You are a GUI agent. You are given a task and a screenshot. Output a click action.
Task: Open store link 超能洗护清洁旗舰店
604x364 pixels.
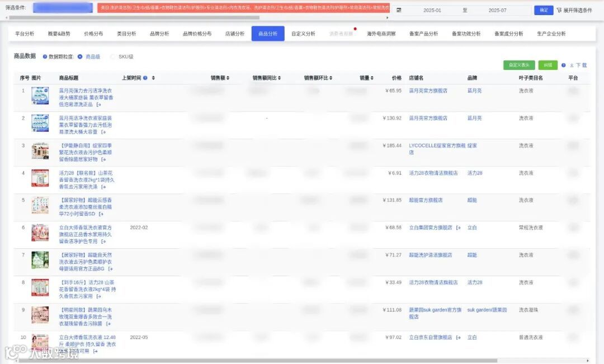coord(430,255)
